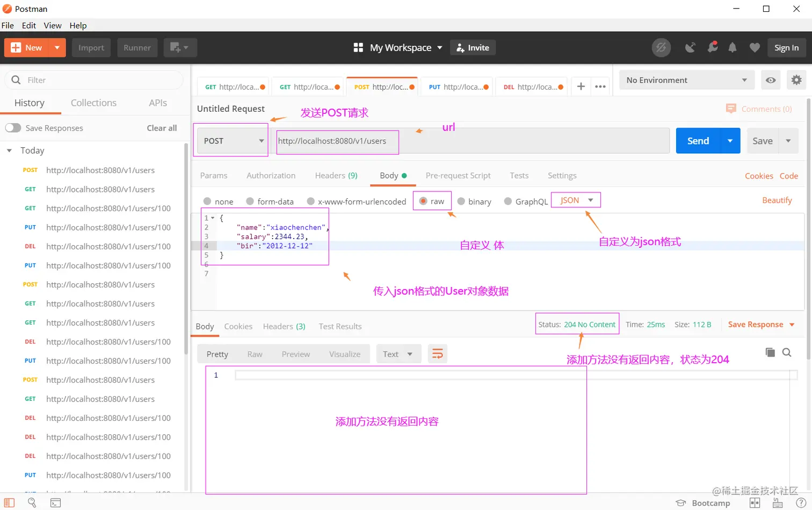812x510 pixels.
Task: Open manage environments gear icon
Action: 796,80
